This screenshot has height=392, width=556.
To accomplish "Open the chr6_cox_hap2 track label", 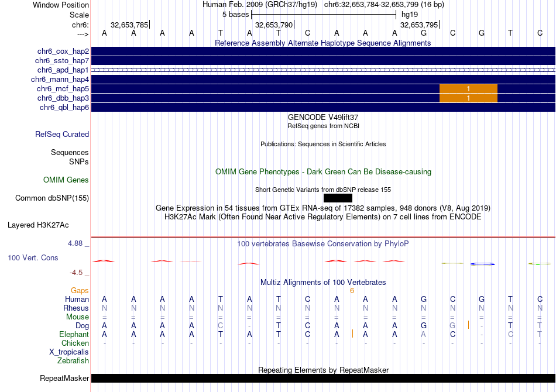I will click(x=63, y=51).
